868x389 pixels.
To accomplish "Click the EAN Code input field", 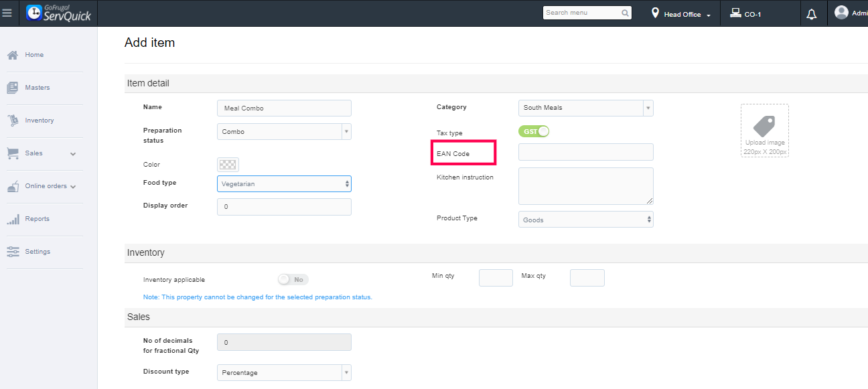I will [x=585, y=152].
